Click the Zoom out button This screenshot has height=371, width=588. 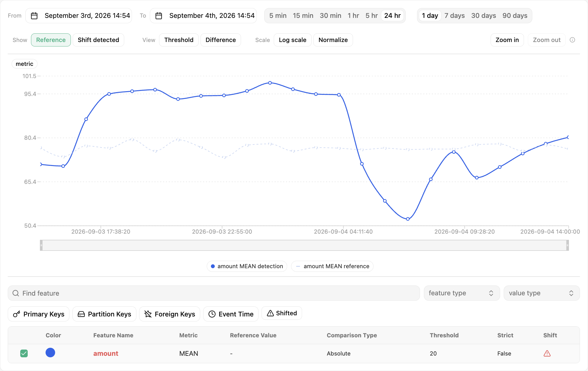click(x=547, y=40)
